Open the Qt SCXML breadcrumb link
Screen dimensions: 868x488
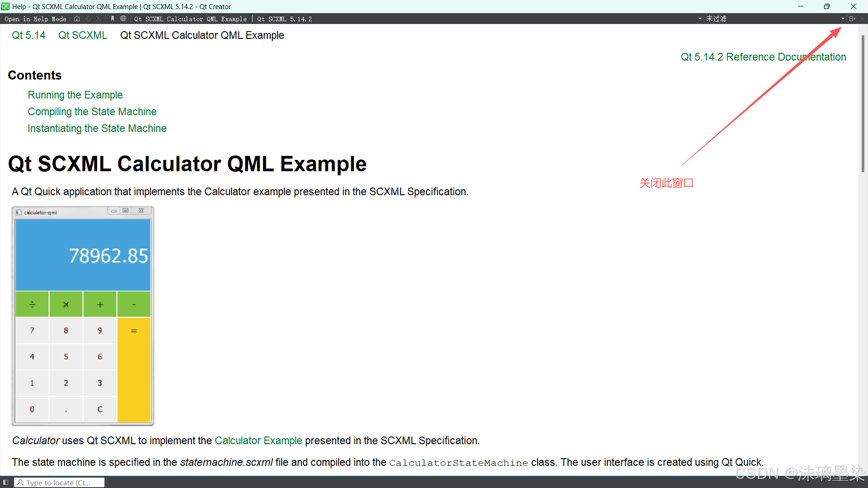pyautogui.click(x=83, y=35)
